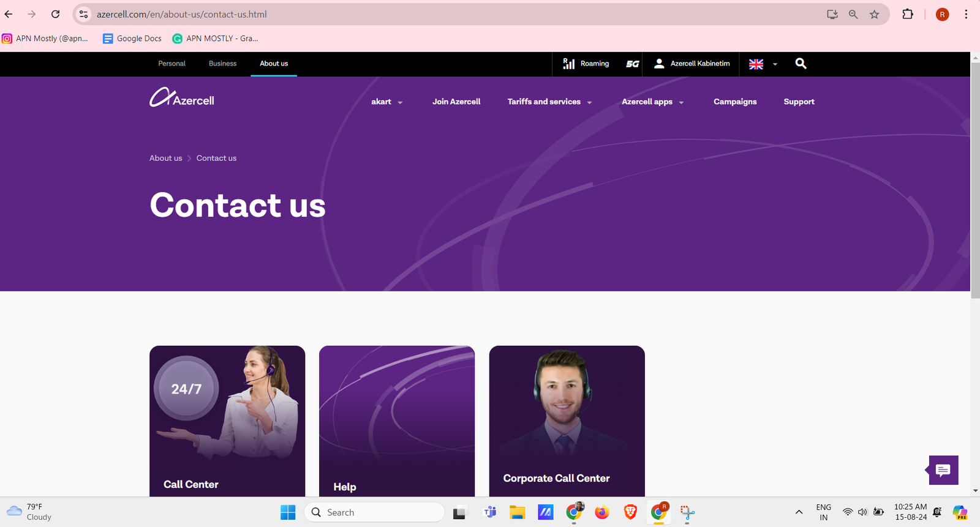The width and height of the screenshot is (980, 527).
Task: Click the browser back arrow
Action: [x=9, y=14]
